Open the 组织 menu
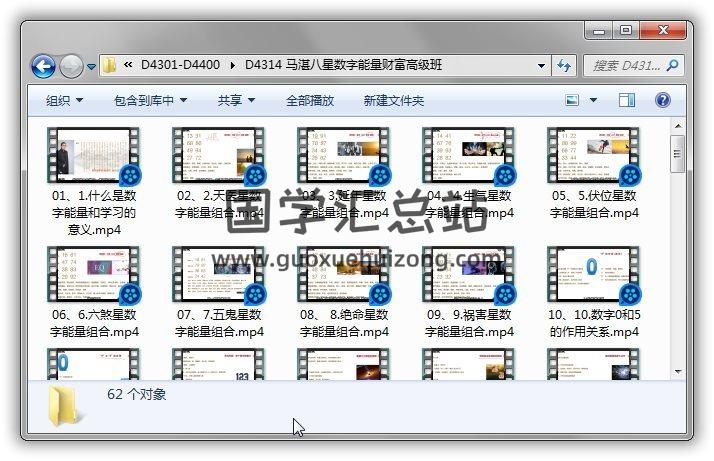This screenshot has height=461, width=714. [64, 100]
